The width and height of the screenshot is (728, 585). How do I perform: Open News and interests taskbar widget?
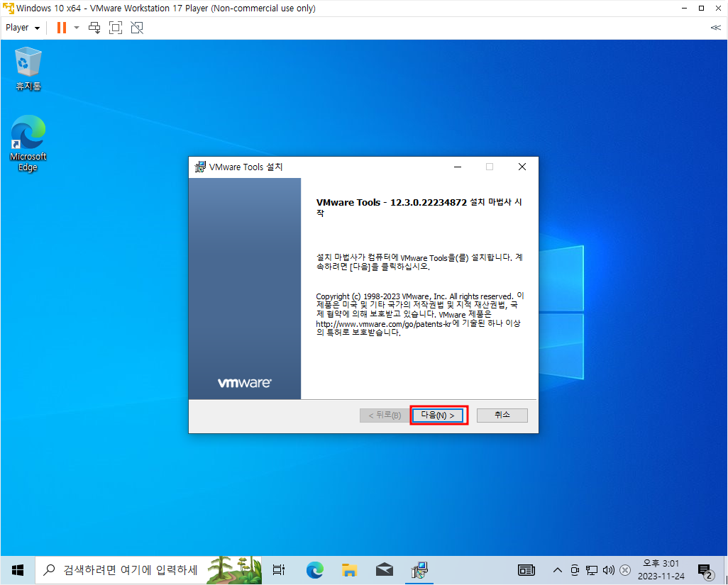tap(526, 570)
